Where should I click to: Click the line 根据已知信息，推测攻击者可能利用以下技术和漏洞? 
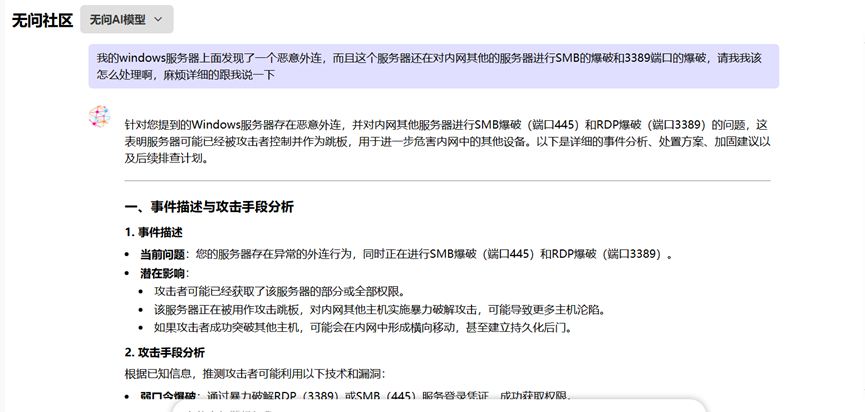[255, 374]
